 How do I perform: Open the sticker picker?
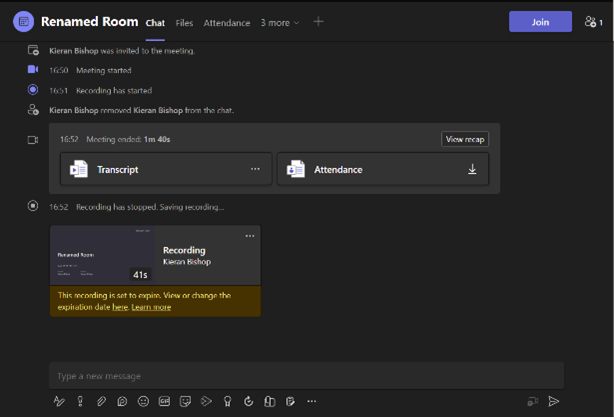pos(185,401)
